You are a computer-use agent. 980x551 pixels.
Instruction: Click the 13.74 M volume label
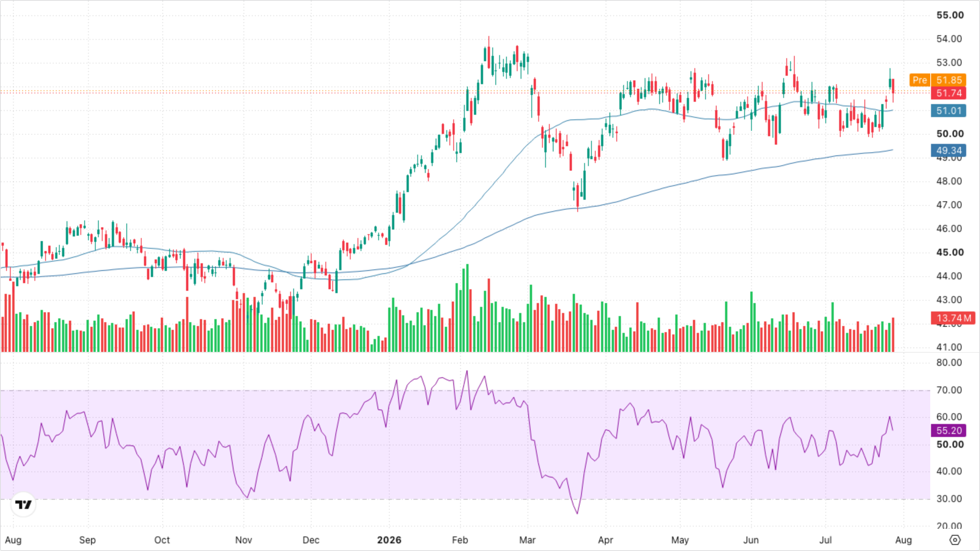[953, 318]
